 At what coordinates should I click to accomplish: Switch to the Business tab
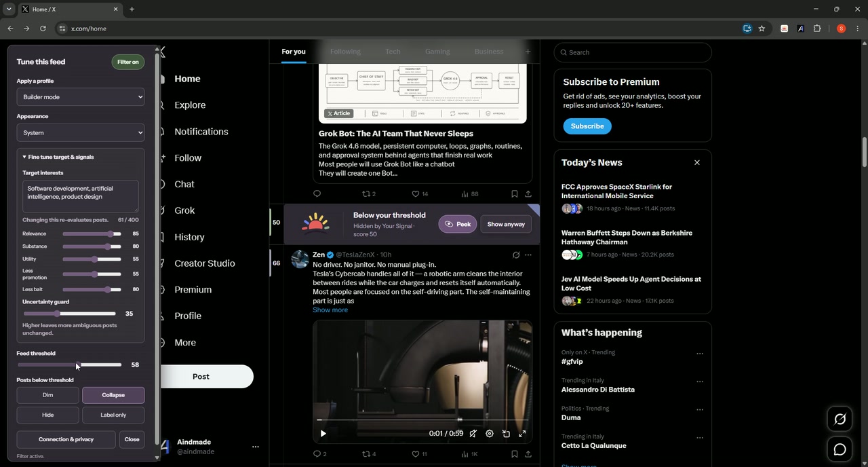pyautogui.click(x=489, y=52)
